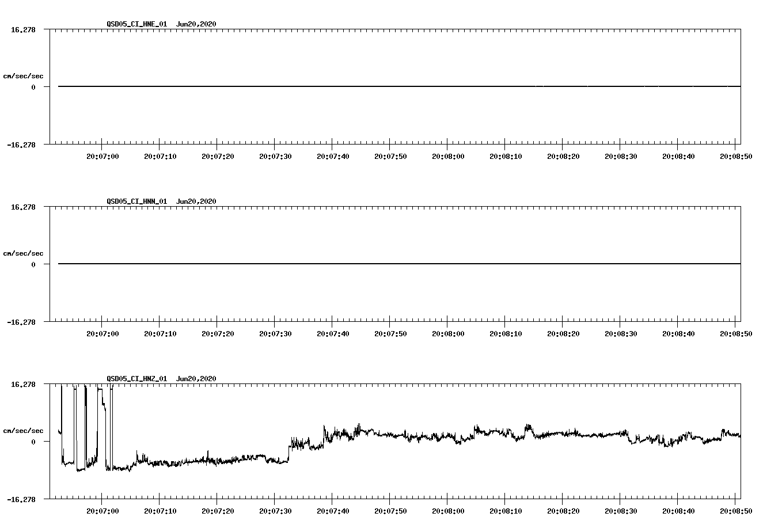Click the 0 axis label on HNN plot
The width and height of the screenshot is (782, 532).
(x=33, y=264)
